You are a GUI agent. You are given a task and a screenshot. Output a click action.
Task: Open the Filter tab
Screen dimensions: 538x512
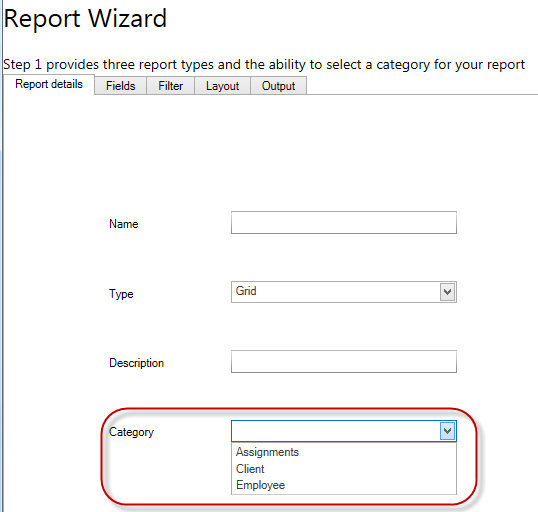click(171, 85)
